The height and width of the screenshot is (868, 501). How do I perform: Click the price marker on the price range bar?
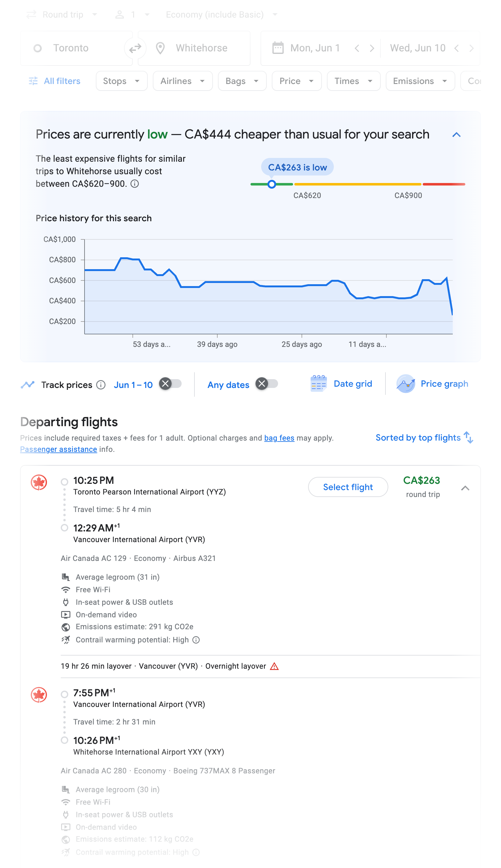coord(272,185)
